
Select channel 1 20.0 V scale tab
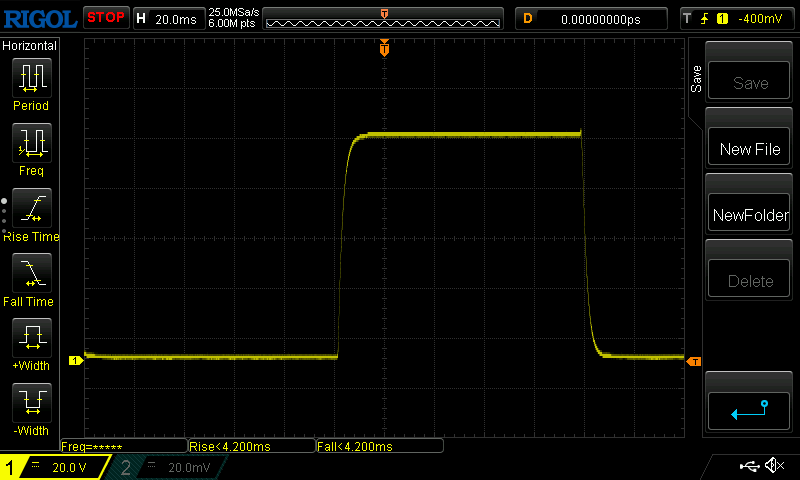pos(54,467)
